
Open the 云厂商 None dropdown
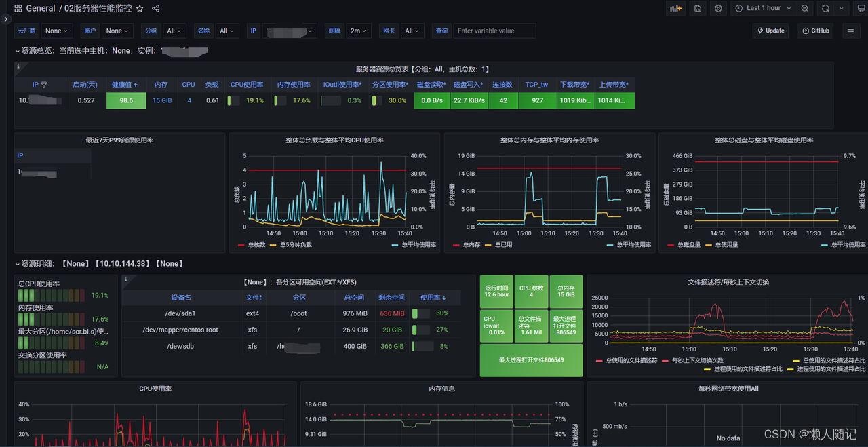[x=57, y=31]
